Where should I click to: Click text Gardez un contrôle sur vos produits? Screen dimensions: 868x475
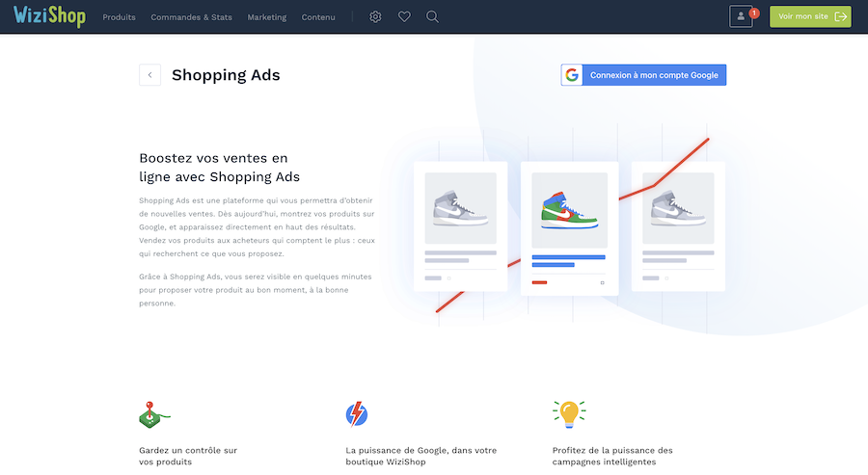pyautogui.click(x=188, y=456)
